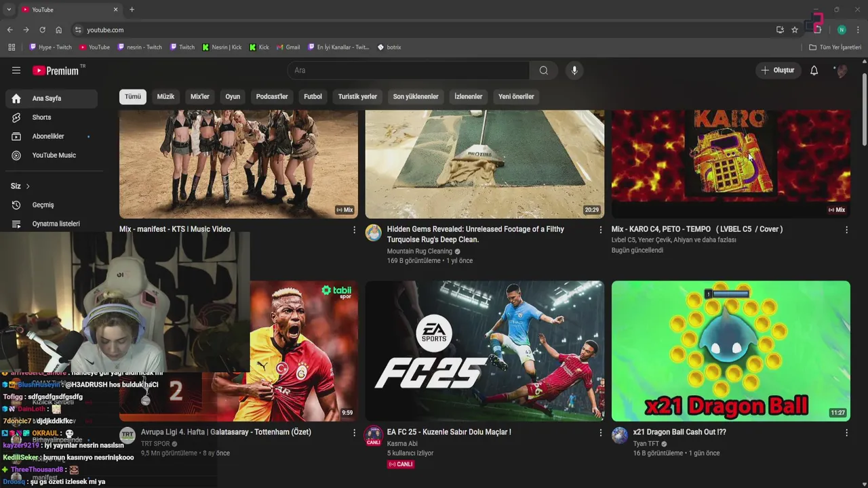The image size is (868, 488).
Task: Select the Oyun filter chip
Action: (x=233, y=97)
